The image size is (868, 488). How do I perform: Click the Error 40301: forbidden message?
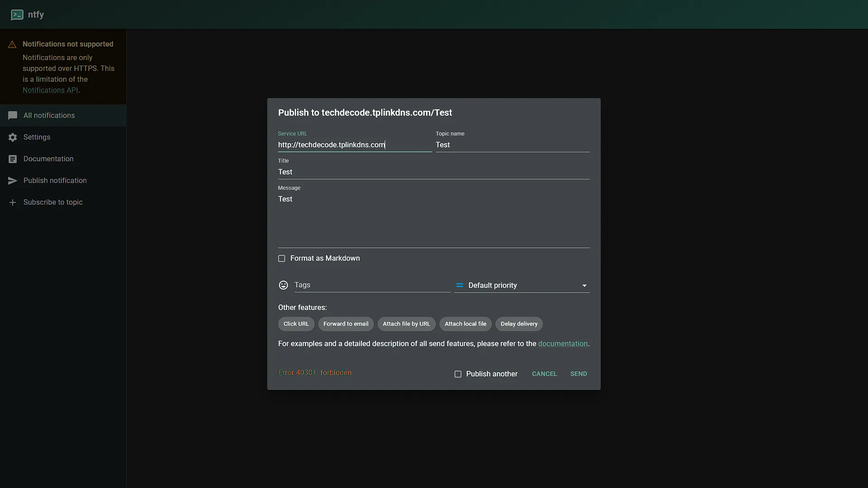315,373
